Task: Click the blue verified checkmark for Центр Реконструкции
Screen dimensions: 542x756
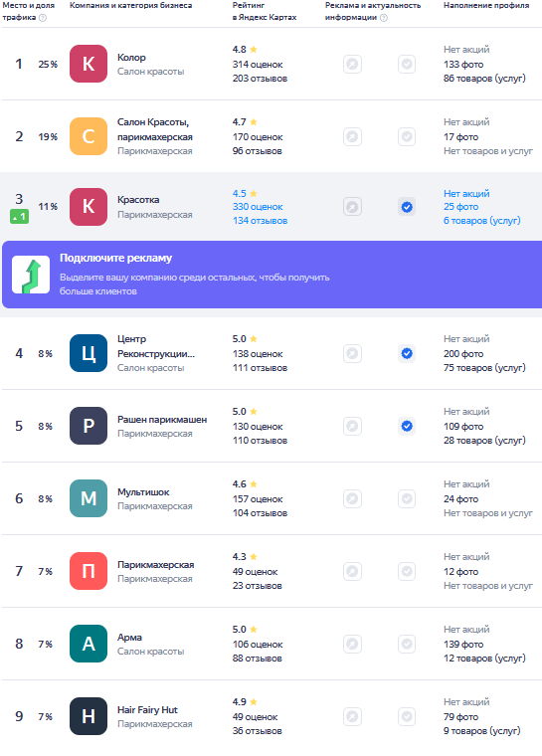Action: [407, 353]
